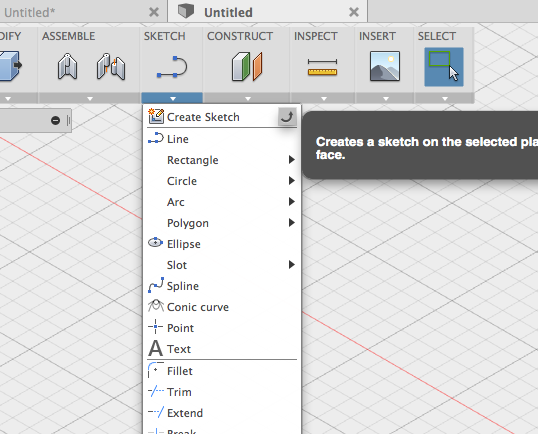Click the Line icon in the Sketch menu
The width and height of the screenshot is (538, 434).
click(x=156, y=138)
